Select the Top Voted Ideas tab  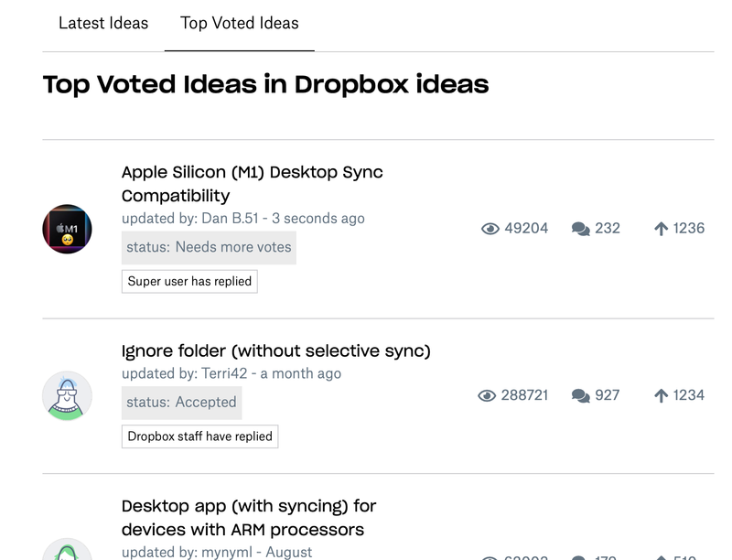[x=240, y=24]
